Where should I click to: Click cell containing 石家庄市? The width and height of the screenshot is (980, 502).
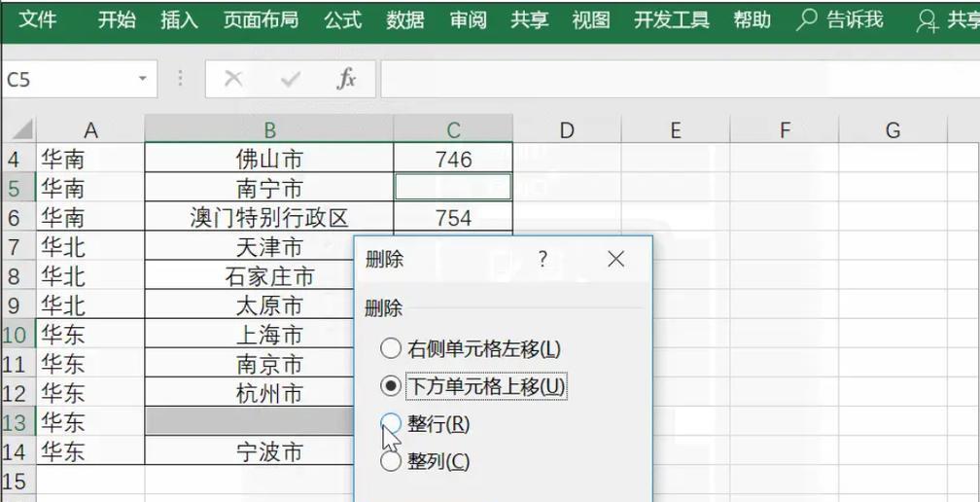[250, 275]
